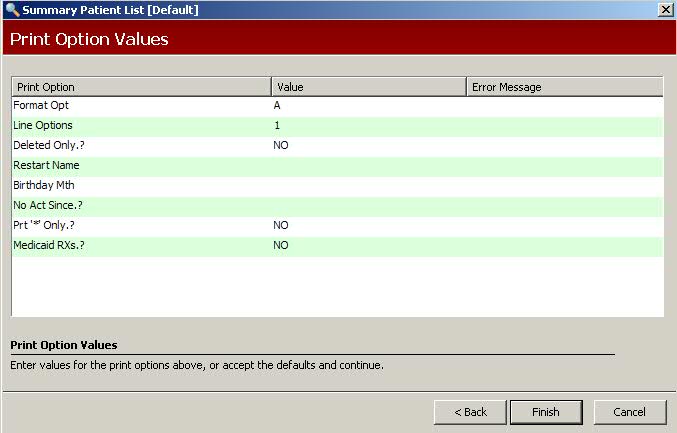Change the Deleted Only.? value NO
This screenshot has width=677, height=433.
tap(368, 145)
